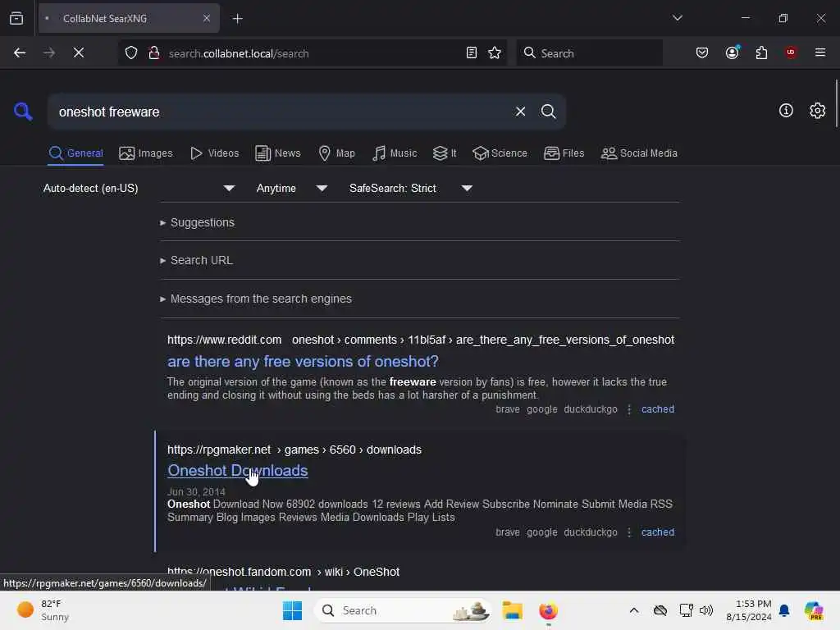Open Firefox View tab icon
This screenshot has width=840, height=630.
pos(16,19)
